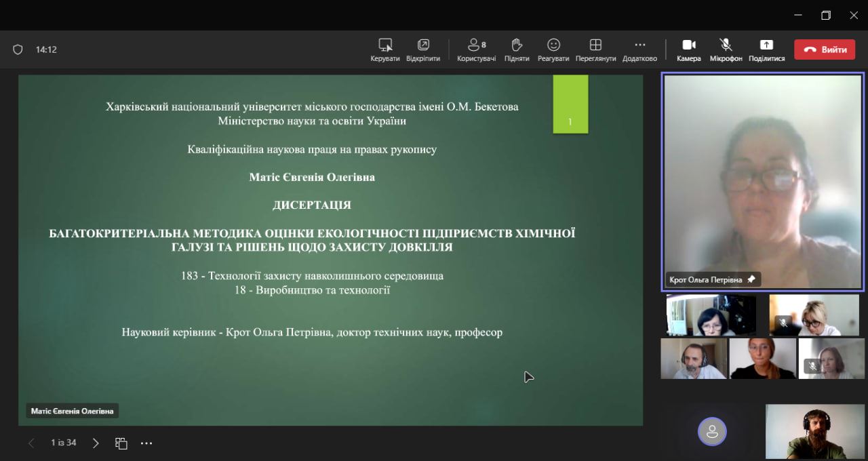Open the Реагувати reactions menu
This screenshot has height=461, width=868.
[553, 49]
